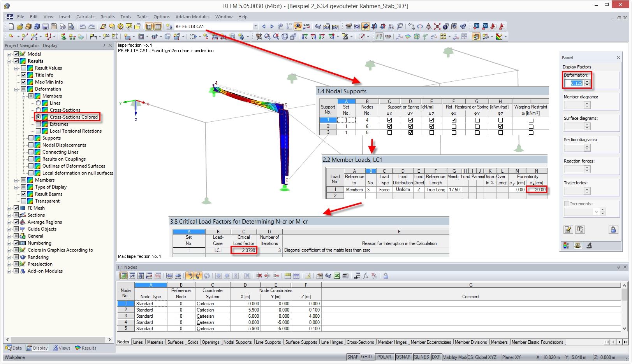Pin the Project Navigator panel
The height and width of the screenshot is (364, 632).
pos(104,45)
